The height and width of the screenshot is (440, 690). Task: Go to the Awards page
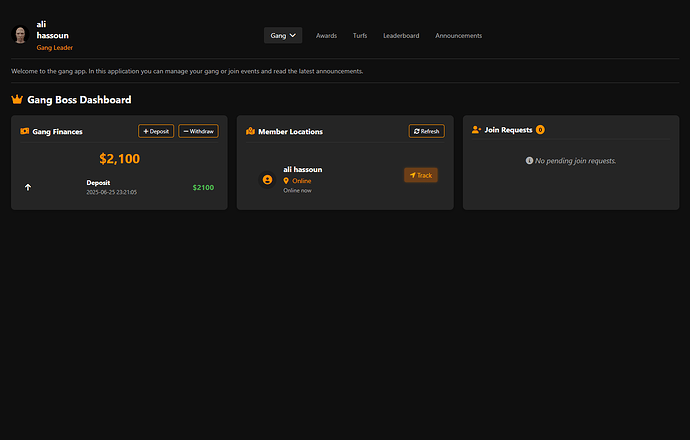point(327,36)
